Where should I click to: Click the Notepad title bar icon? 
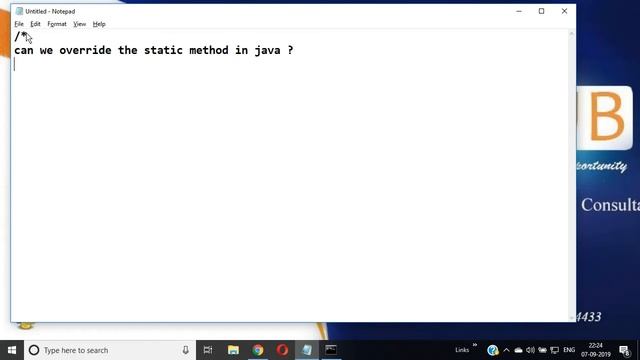pyautogui.click(x=19, y=11)
